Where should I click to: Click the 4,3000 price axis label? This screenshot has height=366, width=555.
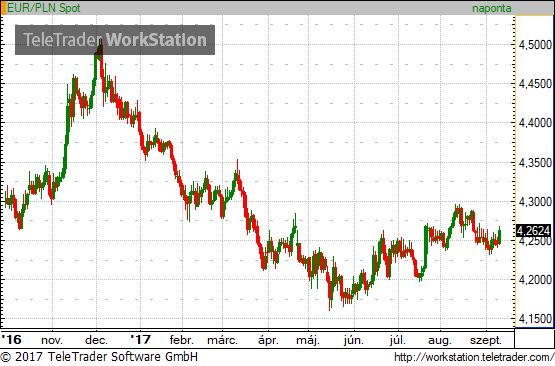click(x=534, y=202)
